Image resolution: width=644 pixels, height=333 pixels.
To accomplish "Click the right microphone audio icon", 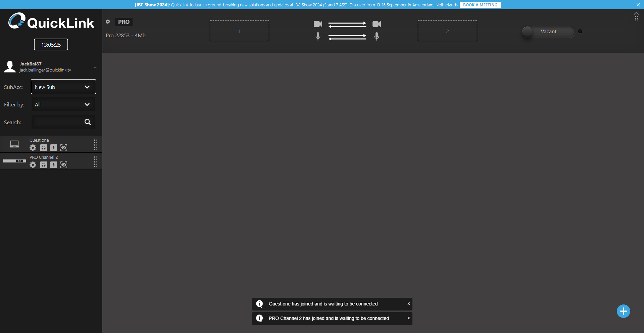I will pyautogui.click(x=377, y=36).
